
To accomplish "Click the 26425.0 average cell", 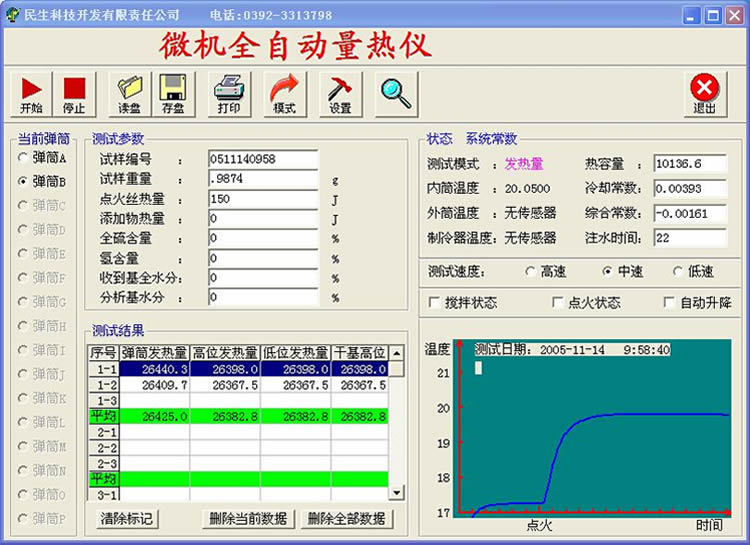I will click(x=154, y=417).
